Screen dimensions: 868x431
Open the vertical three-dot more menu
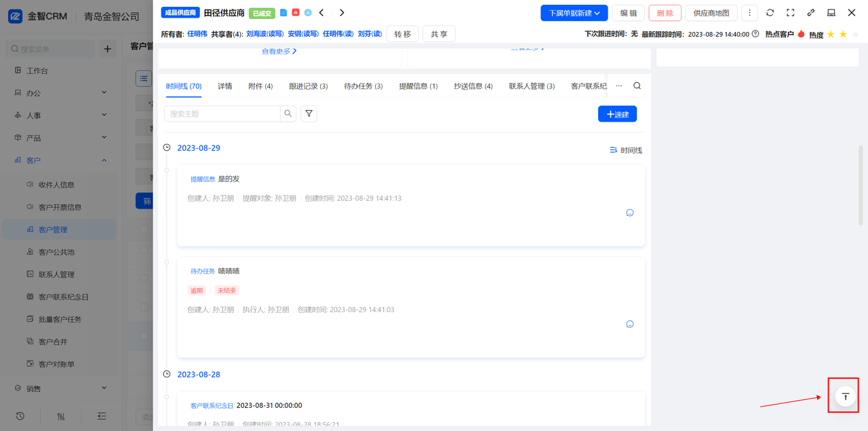tap(749, 13)
